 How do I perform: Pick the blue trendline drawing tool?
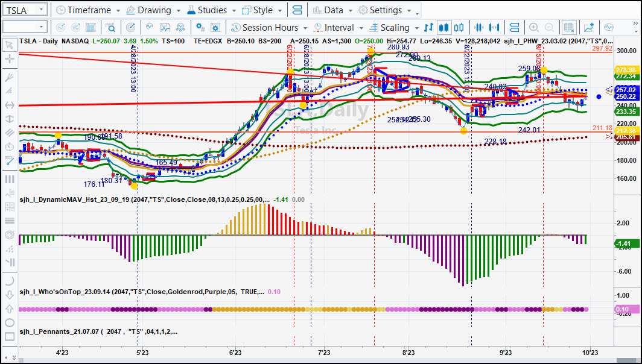10,161
